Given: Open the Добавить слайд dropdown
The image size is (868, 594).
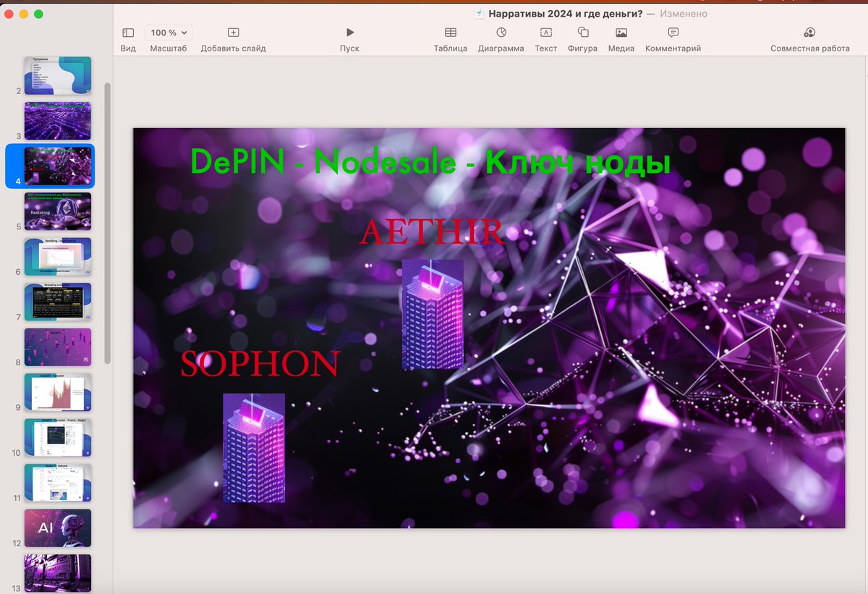Looking at the screenshot, I should pos(233,32).
